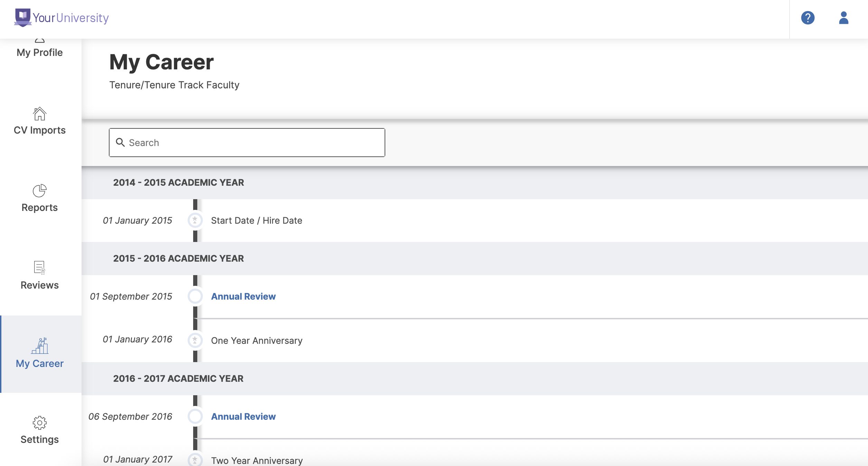
Task: Click the Reports pie chart icon
Action: (39, 191)
